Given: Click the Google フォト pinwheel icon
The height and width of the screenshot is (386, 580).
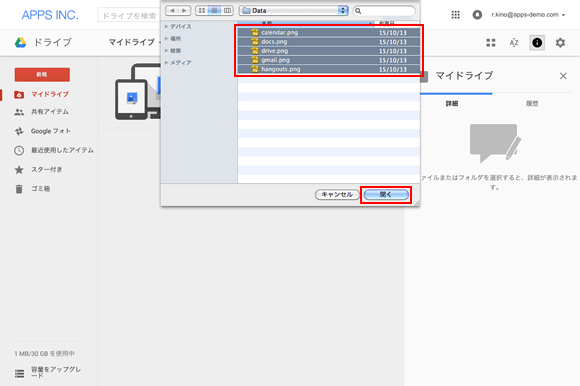Looking at the screenshot, I should click(x=19, y=131).
